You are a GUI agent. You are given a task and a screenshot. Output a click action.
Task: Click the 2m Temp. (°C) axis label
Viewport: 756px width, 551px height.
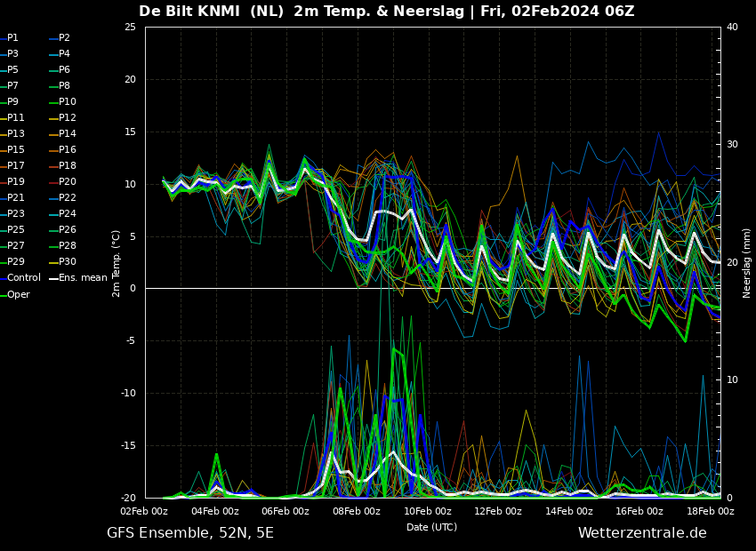(x=117, y=263)
